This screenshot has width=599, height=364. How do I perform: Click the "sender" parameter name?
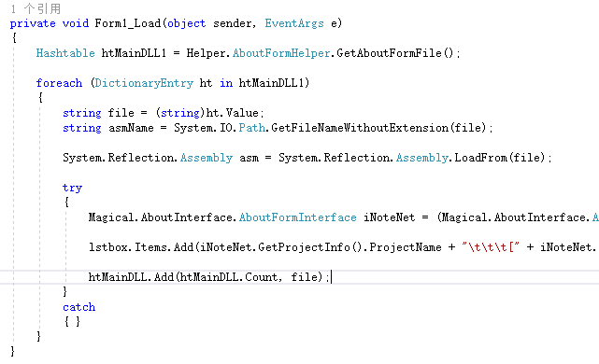(233, 23)
